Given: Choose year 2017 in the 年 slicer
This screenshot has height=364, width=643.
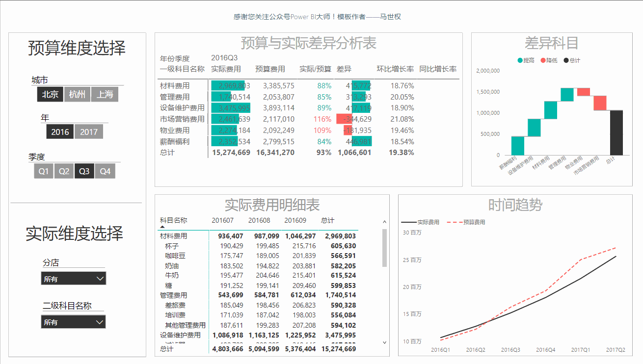Looking at the screenshot, I should click(89, 131).
